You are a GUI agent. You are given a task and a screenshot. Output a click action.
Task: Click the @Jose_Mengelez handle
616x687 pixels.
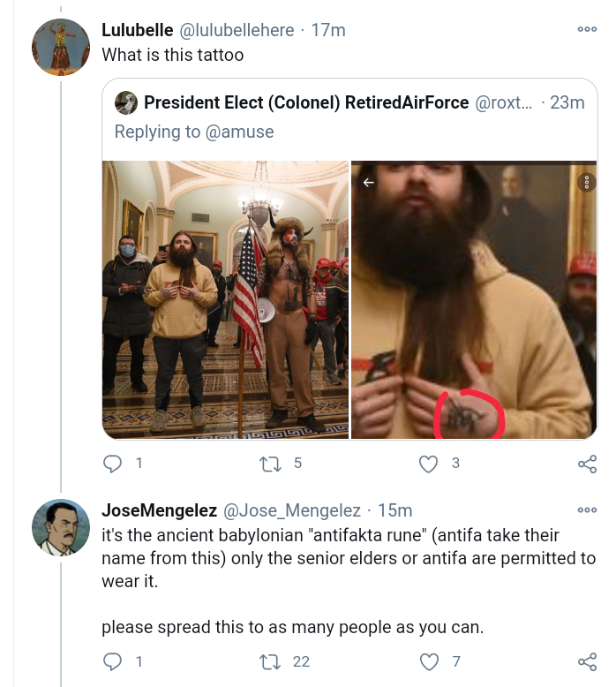(x=293, y=510)
